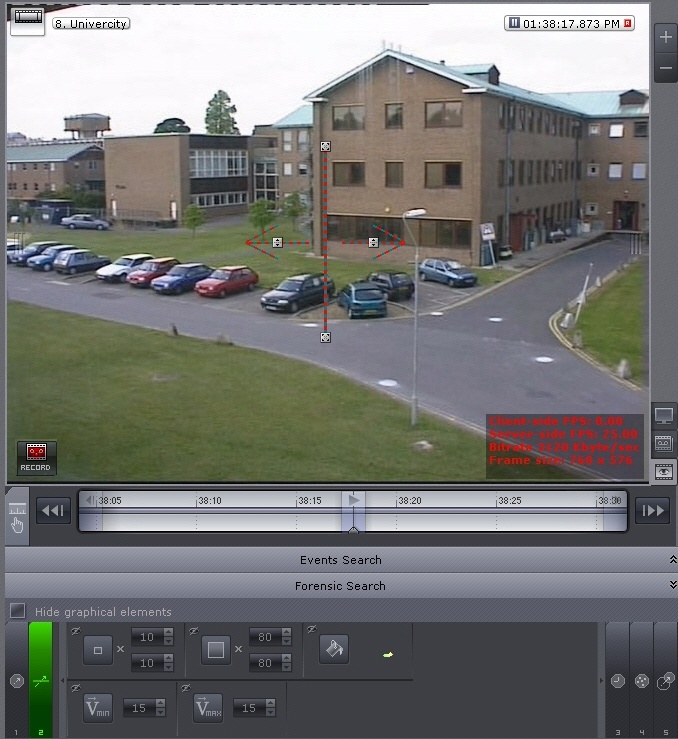Screen dimensions: 678x739
Task: Step forward with the fast-forward button
Action: pyautogui.click(x=652, y=511)
